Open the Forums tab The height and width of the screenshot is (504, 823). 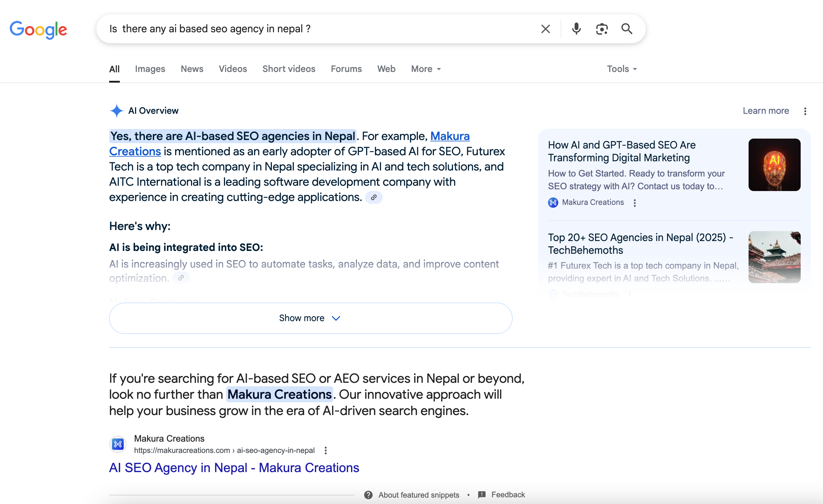point(346,69)
